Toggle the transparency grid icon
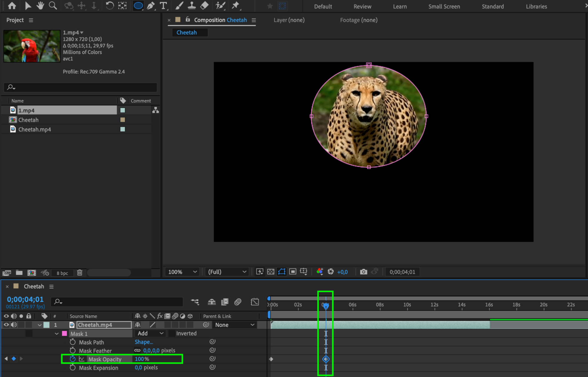The width and height of the screenshot is (588, 377). click(271, 272)
